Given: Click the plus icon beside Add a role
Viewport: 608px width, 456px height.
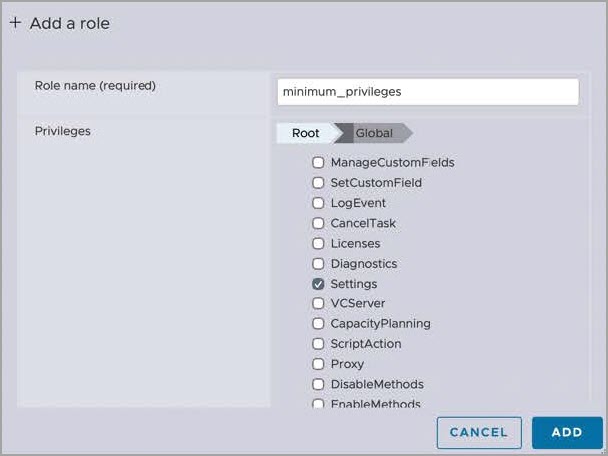Looking at the screenshot, I should 15,24.
